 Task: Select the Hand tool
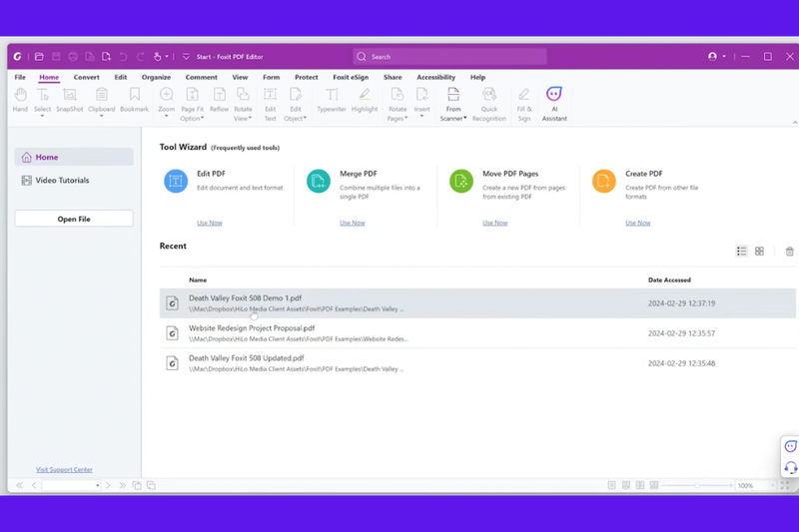[20, 99]
